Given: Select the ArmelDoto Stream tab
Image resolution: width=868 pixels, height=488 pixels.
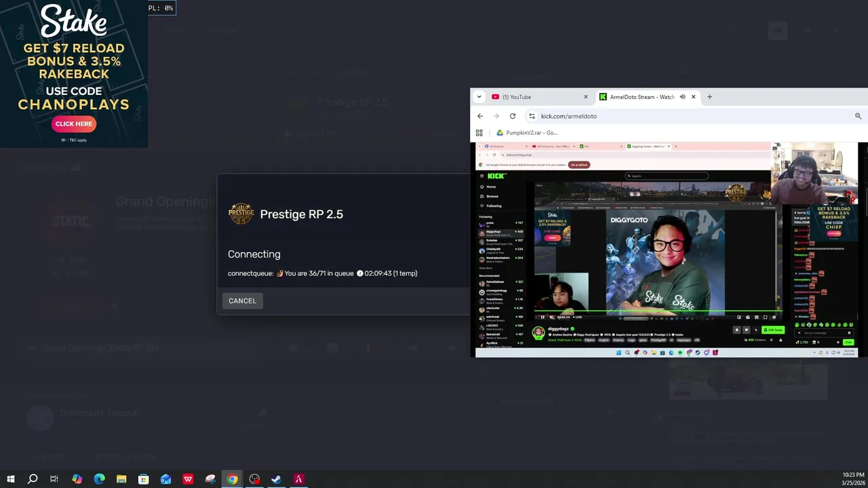Looking at the screenshot, I should pyautogui.click(x=641, y=97).
